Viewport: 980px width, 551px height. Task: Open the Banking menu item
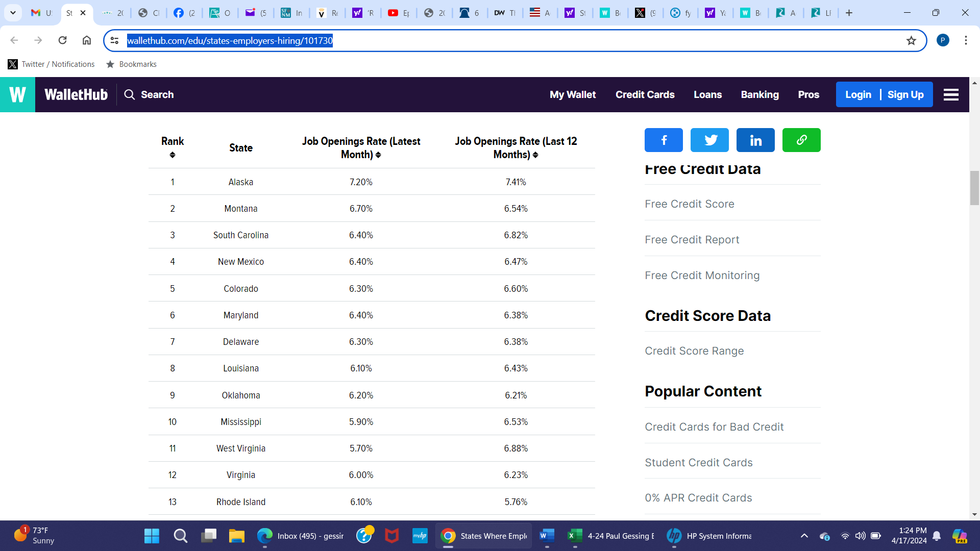[759, 94]
